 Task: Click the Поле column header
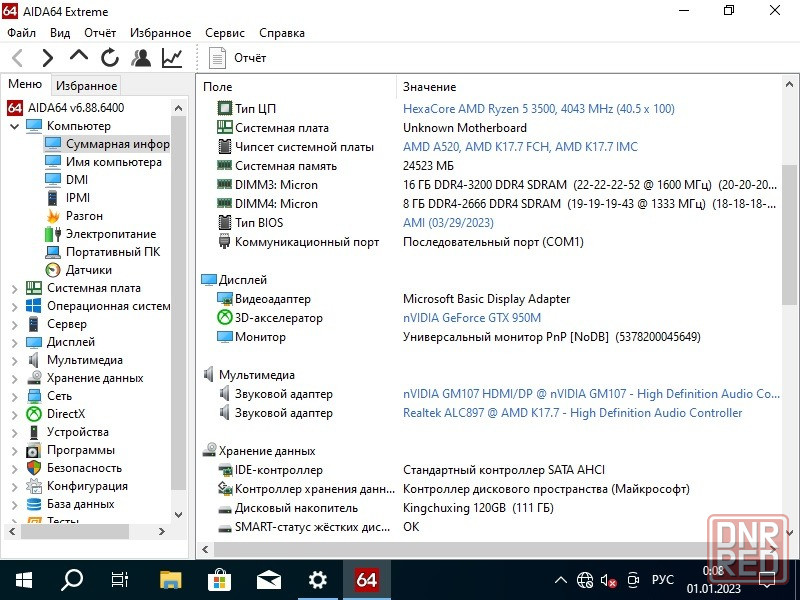[217, 87]
